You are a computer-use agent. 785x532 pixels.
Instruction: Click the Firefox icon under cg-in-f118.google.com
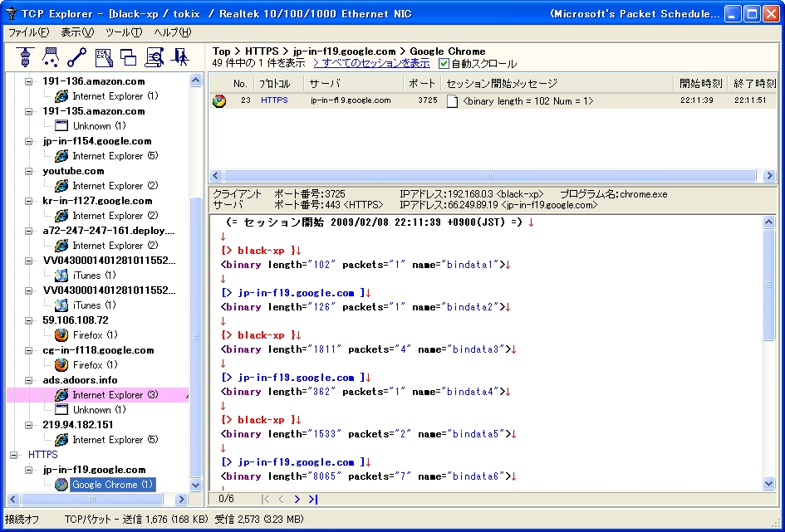click(x=61, y=365)
